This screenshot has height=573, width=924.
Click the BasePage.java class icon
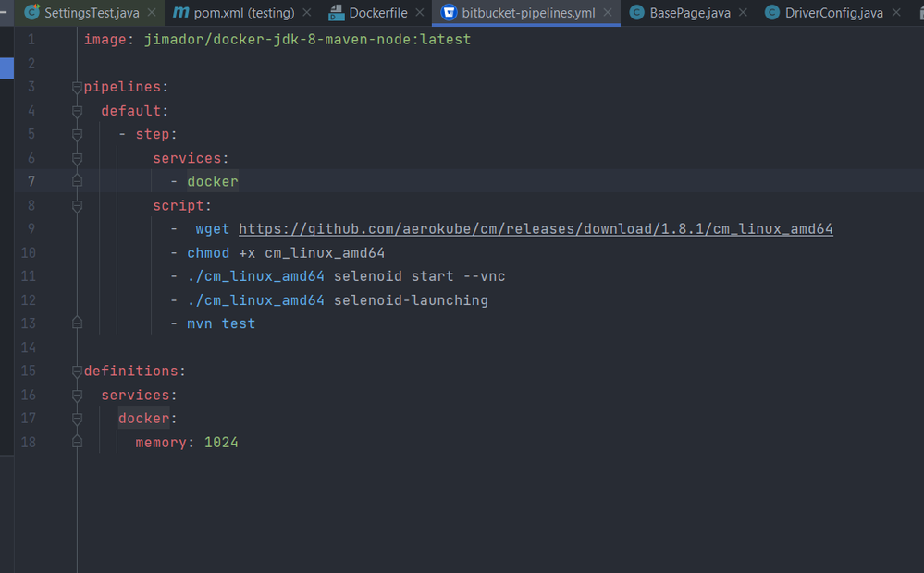637,12
